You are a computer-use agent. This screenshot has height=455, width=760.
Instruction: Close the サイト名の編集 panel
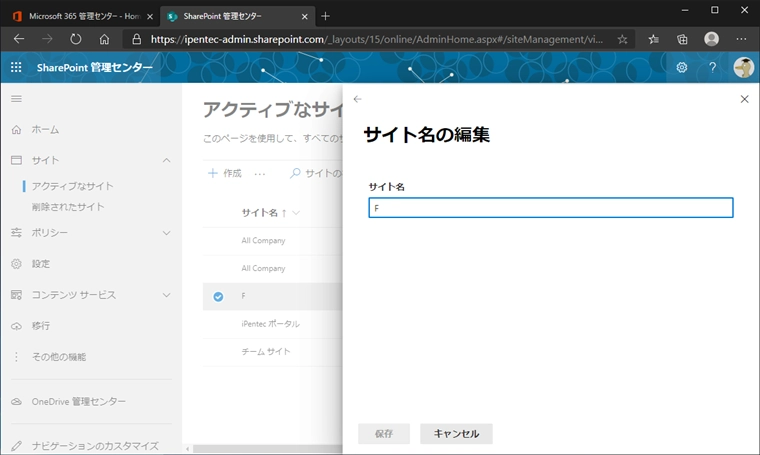pyautogui.click(x=744, y=99)
